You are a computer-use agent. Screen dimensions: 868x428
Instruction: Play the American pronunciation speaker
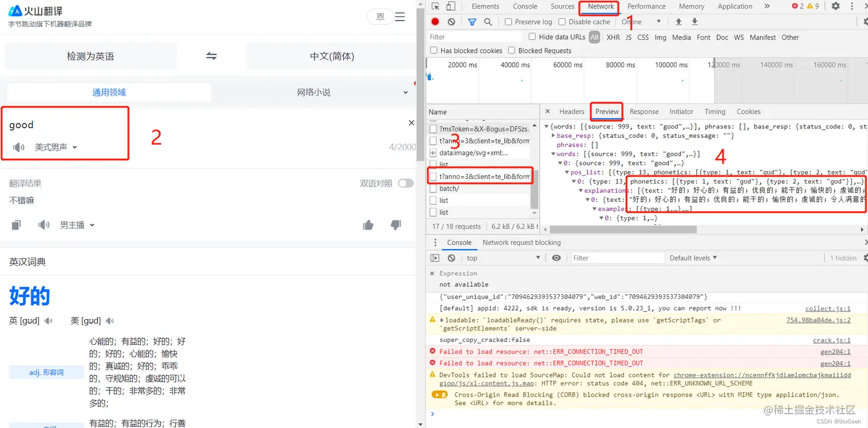point(110,321)
